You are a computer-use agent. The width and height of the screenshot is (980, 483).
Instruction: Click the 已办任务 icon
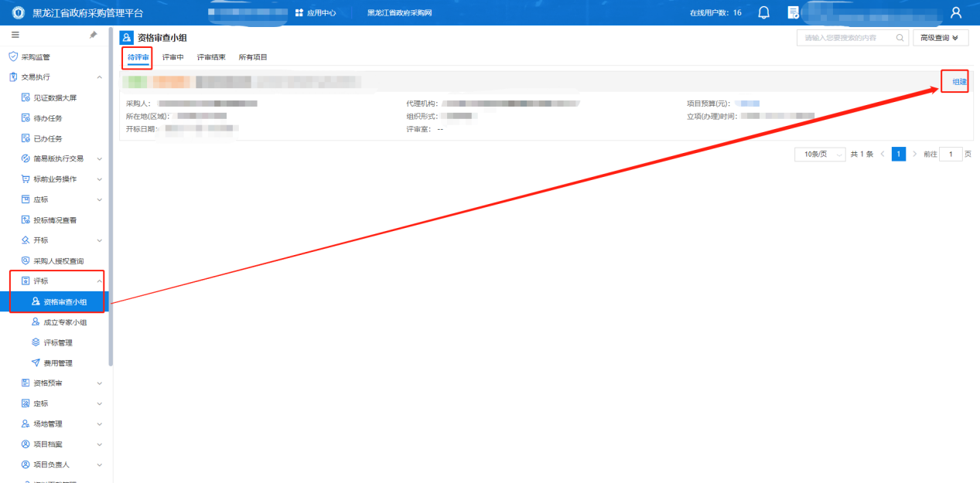(26, 138)
